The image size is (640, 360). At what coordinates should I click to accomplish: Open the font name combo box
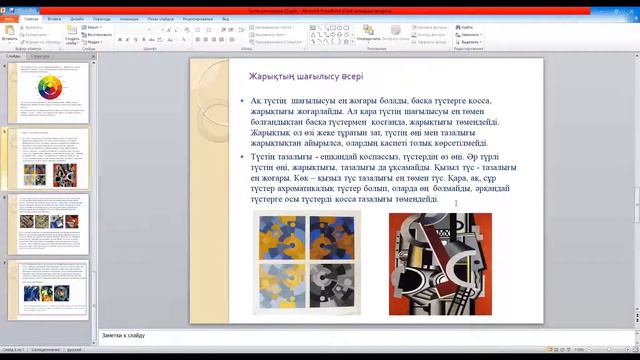pyautogui.click(x=133, y=30)
